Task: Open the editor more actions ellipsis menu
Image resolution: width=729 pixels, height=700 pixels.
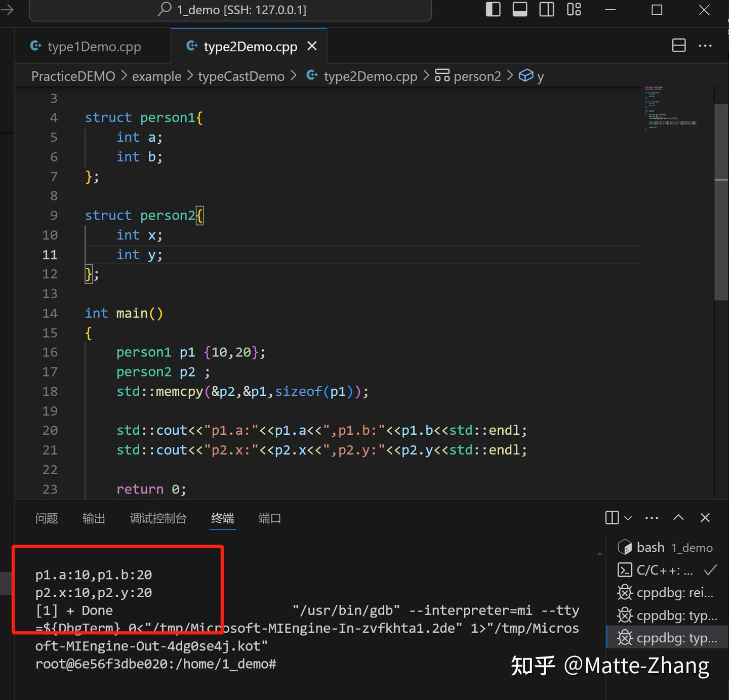Action: coord(705,45)
